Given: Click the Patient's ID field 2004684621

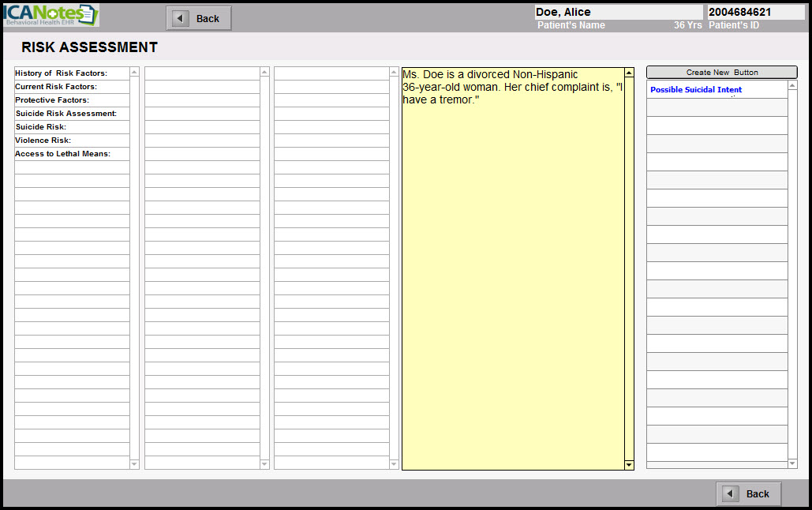Looking at the screenshot, I should tap(755, 13).
